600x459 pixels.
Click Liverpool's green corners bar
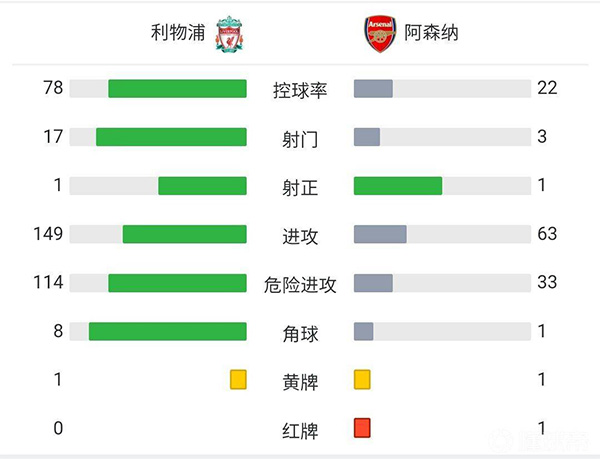click(x=167, y=331)
